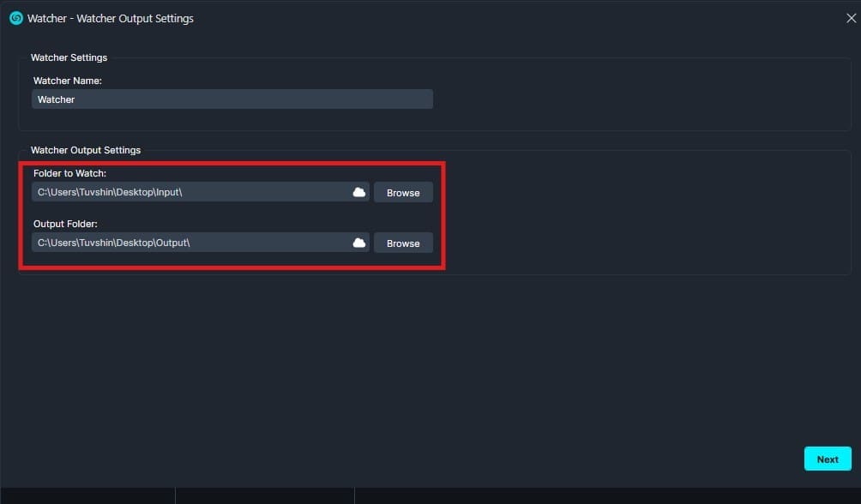This screenshot has height=504, width=861.
Task: Click the "Folder to Watch:" label
Action: (x=69, y=173)
